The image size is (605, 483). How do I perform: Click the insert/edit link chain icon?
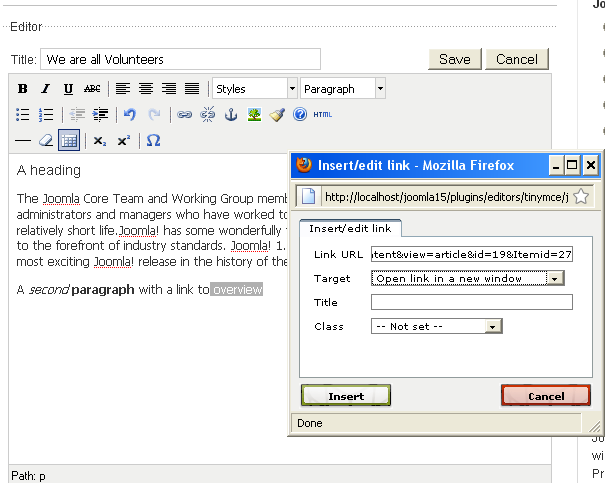click(184, 115)
